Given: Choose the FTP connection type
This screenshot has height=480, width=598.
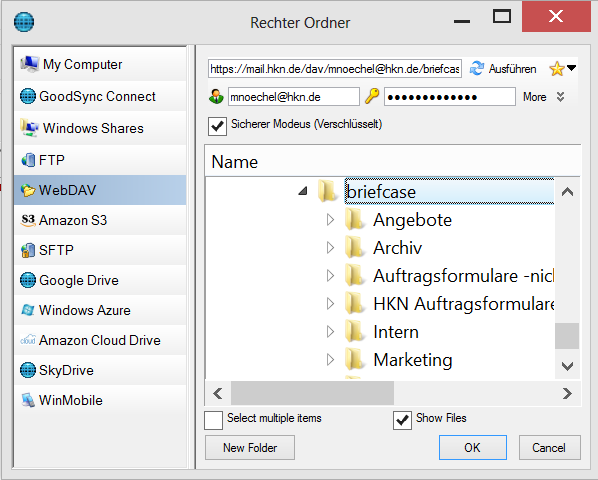Looking at the screenshot, I should click(x=100, y=160).
